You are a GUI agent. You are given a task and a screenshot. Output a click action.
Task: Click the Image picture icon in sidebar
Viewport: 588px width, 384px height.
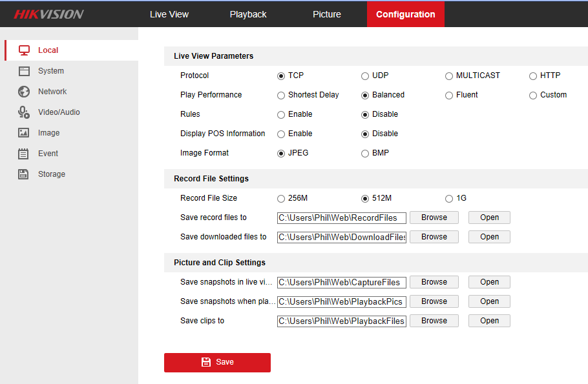pyautogui.click(x=24, y=133)
